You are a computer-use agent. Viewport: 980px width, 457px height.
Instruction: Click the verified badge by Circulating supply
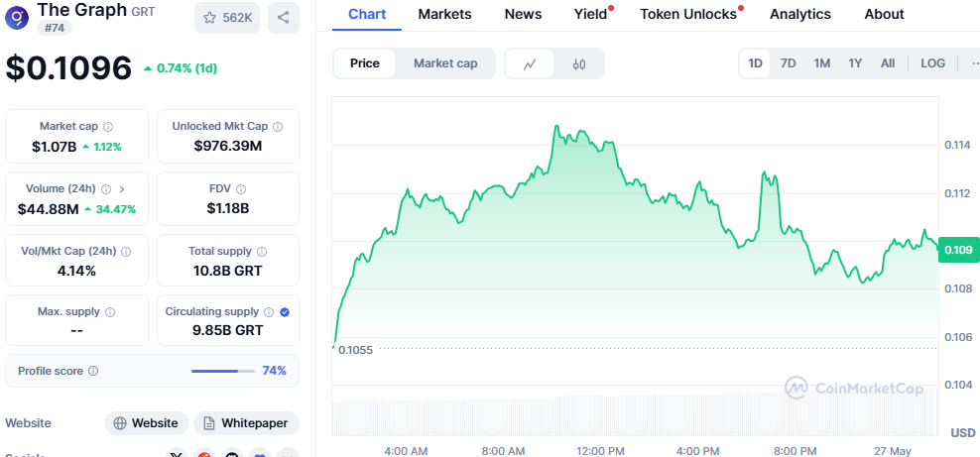coord(285,311)
